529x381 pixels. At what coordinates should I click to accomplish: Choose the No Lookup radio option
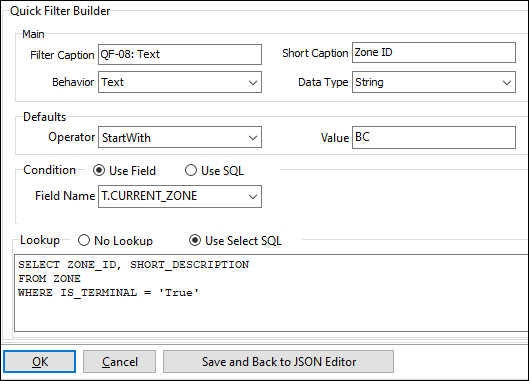pyautogui.click(x=84, y=241)
